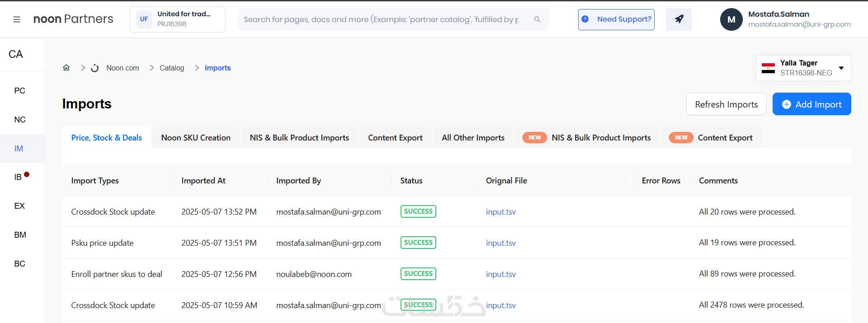Screen dimensions: 868x323
Task: Click the PC sidebar item
Action: [x=19, y=91]
